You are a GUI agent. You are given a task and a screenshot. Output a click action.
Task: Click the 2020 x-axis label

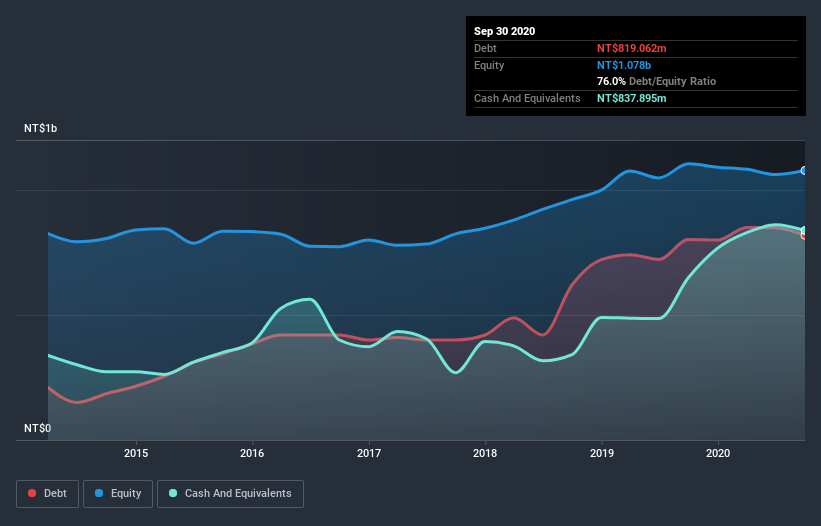[x=718, y=453]
